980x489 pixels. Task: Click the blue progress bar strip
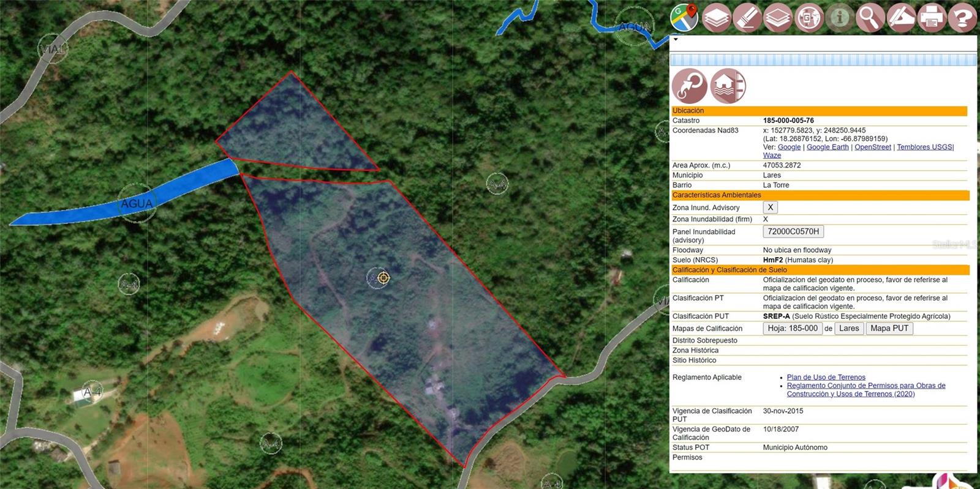pyautogui.click(x=823, y=59)
